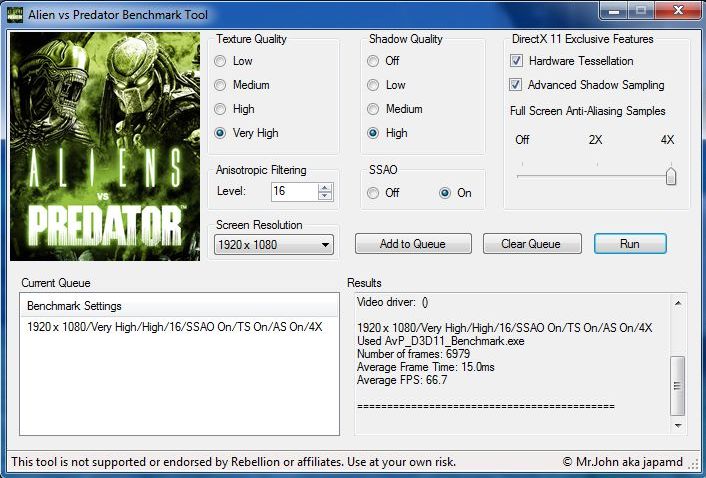706x478 pixels.
Task: Click Used AvP_D3D11_Benchmark.exe line
Action: [441, 341]
